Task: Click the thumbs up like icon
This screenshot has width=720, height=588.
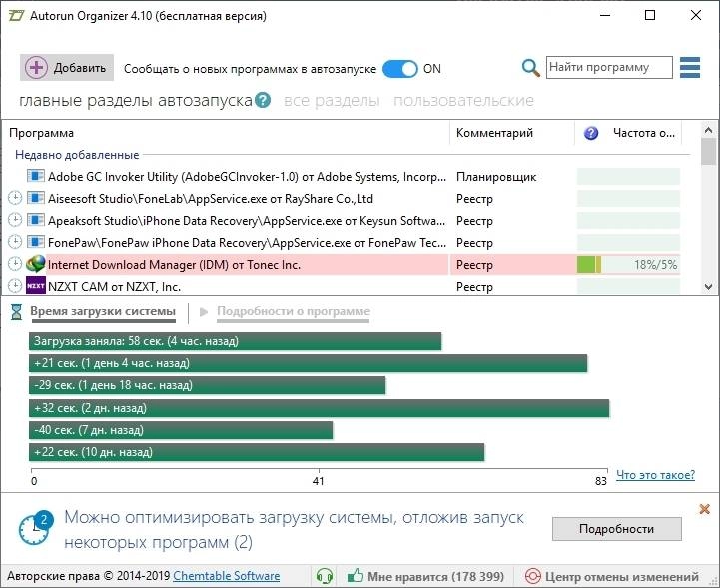Action: 356,576
